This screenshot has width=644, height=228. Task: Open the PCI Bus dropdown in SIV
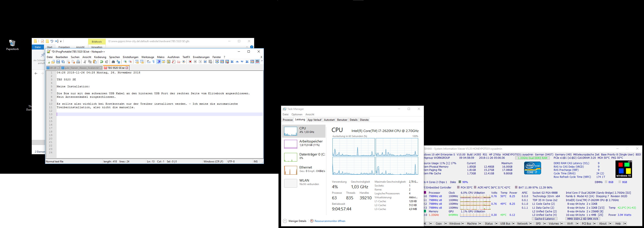588,223
